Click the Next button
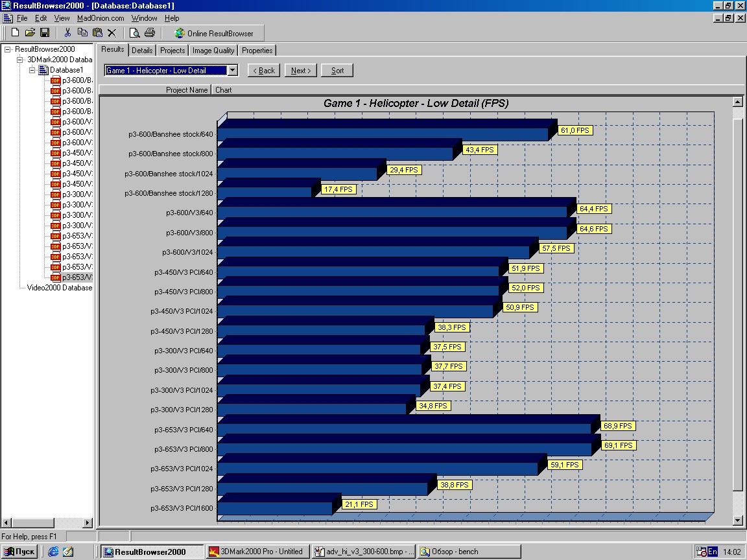Screen dimensions: 747x560 tap(301, 71)
